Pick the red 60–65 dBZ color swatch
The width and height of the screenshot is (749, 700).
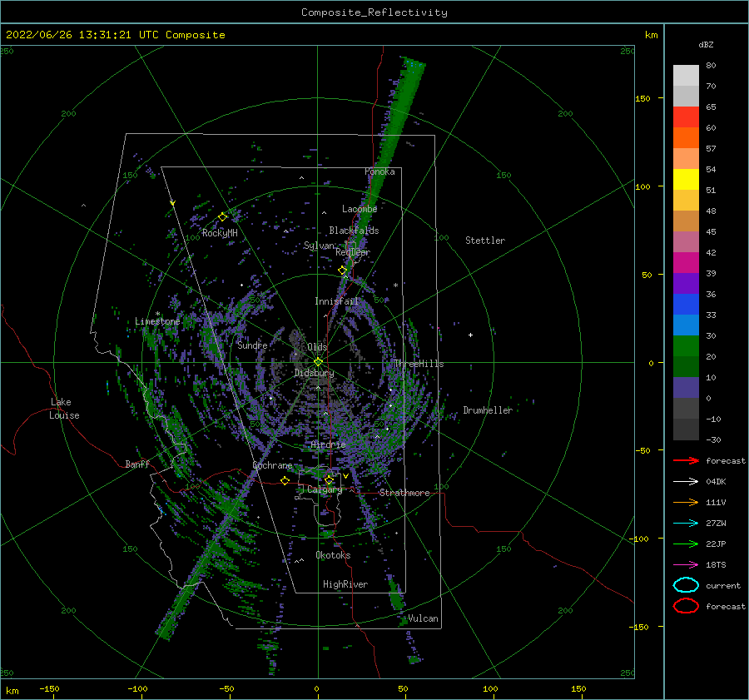pyautogui.click(x=687, y=117)
